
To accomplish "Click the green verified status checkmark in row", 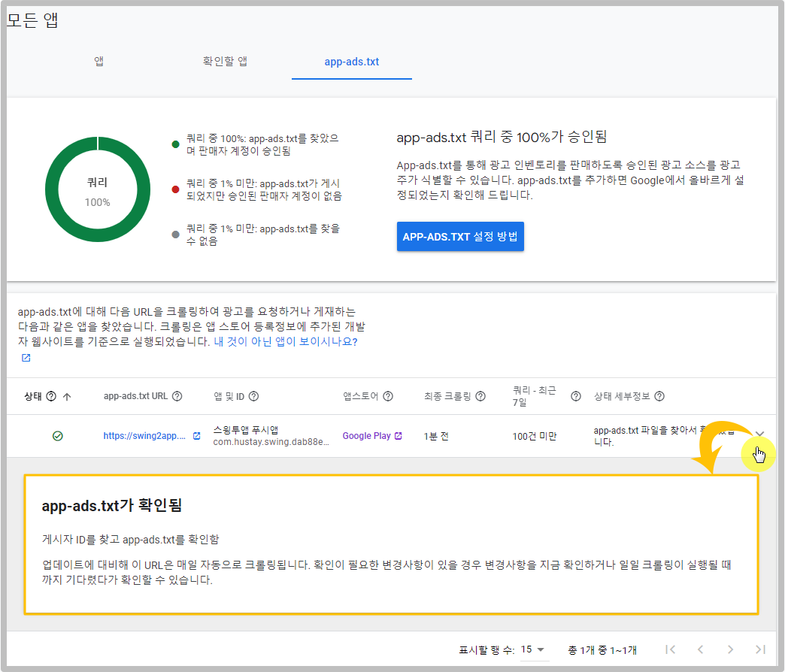I will (58, 436).
